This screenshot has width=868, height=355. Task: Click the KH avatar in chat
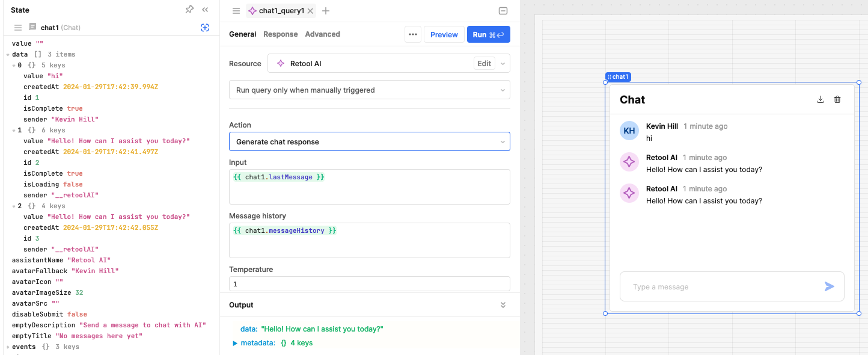click(629, 131)
